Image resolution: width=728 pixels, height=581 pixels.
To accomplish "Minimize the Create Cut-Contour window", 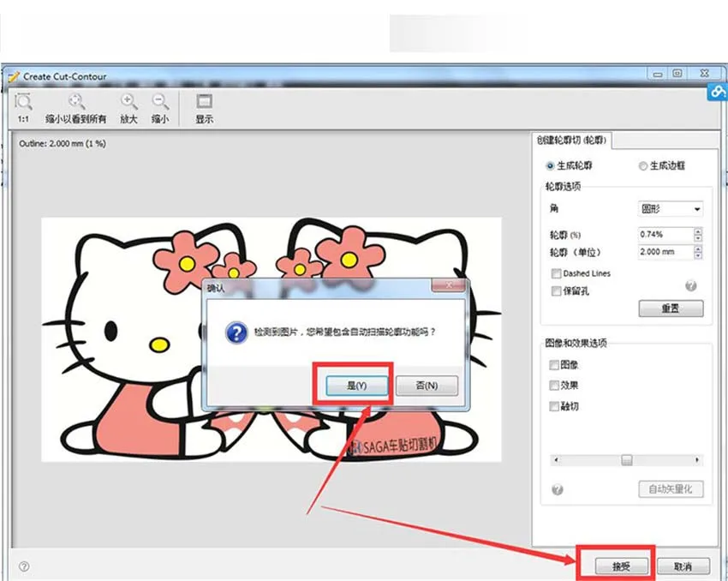I will pyautogui.click(x=658, y=74).
